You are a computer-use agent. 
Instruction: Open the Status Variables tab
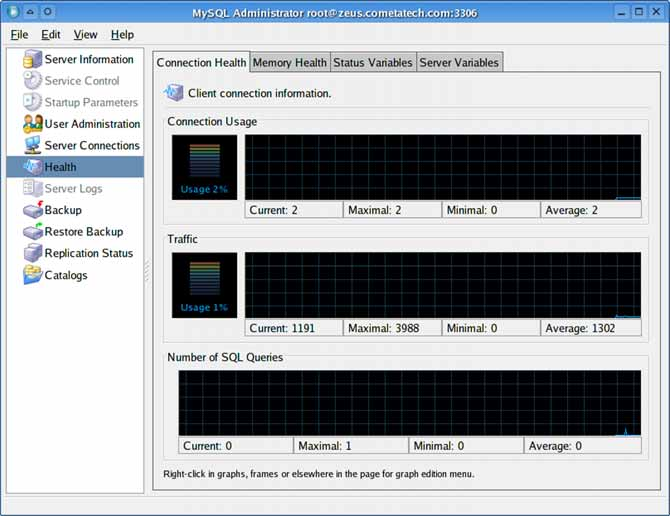pos(372,62)
